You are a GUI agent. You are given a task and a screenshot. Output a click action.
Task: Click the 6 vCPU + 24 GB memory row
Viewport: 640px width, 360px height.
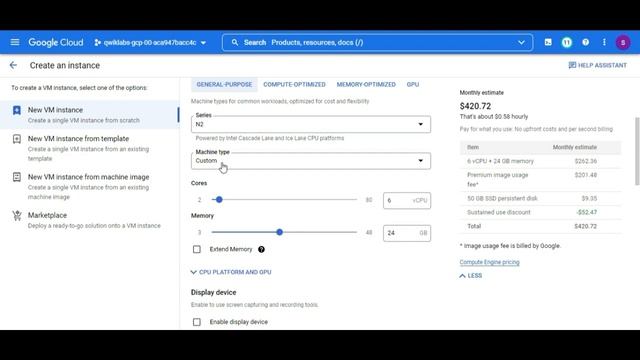540,161
